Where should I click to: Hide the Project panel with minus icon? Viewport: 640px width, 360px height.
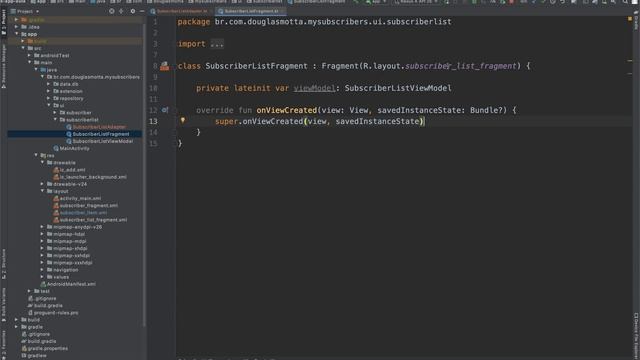(x=142, y=11)
